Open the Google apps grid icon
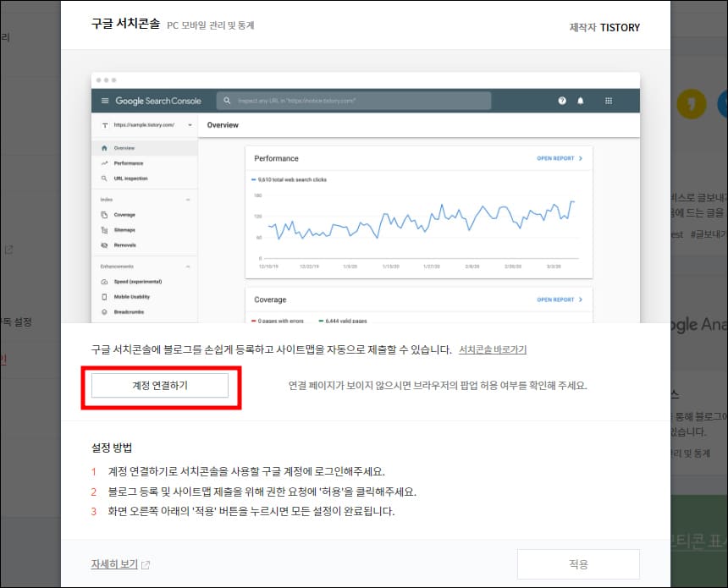728x588 pixels. [609, 101]
